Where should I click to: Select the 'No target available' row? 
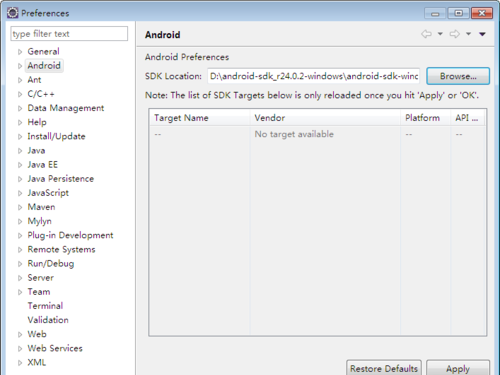pyautogui.click(x=317, y=134)
